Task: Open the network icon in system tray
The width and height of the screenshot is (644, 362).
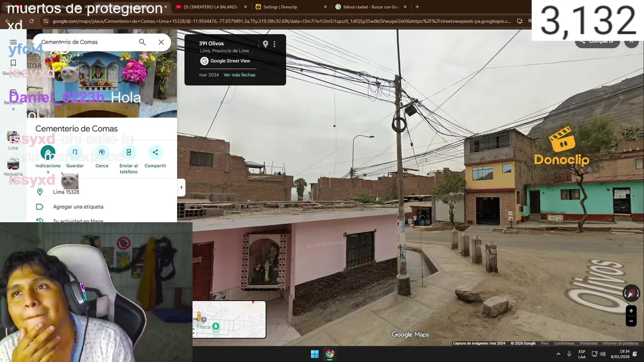Action: pos(594,354)
